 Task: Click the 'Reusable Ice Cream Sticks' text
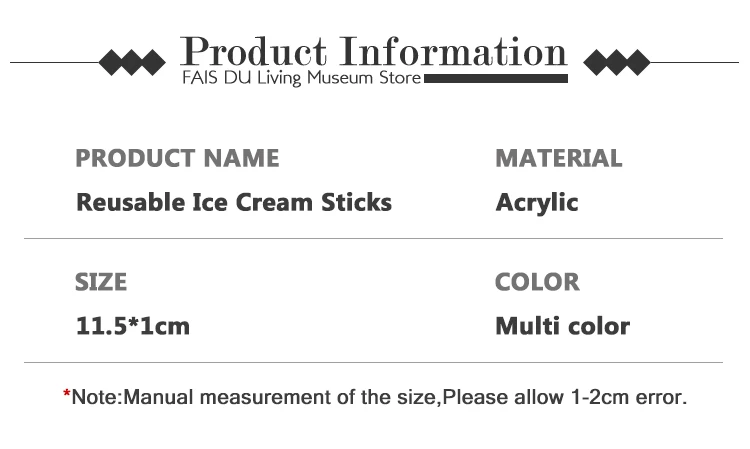tap(234, 202)
